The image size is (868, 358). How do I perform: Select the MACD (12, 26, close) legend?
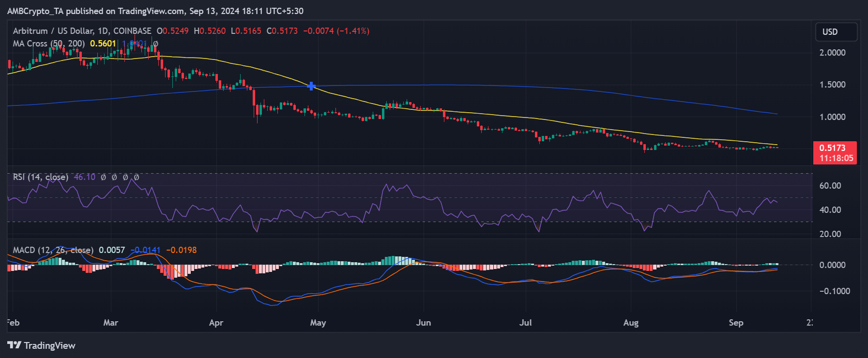pyautogui.click(x=53, y=250)
